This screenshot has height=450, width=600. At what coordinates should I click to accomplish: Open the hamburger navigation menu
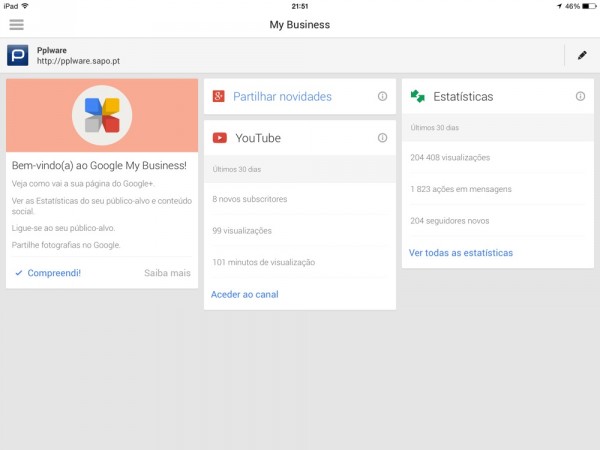[16, 24]
